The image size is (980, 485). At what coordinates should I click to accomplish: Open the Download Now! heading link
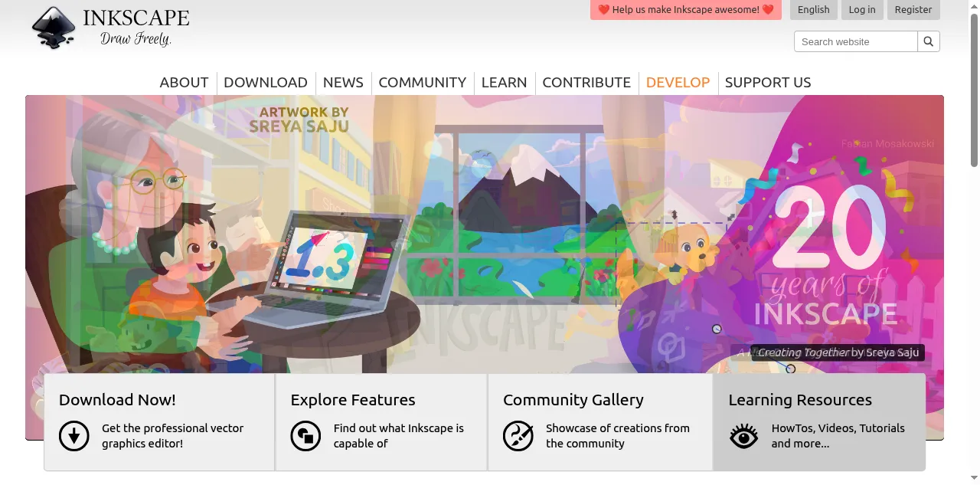pos(117,400)
